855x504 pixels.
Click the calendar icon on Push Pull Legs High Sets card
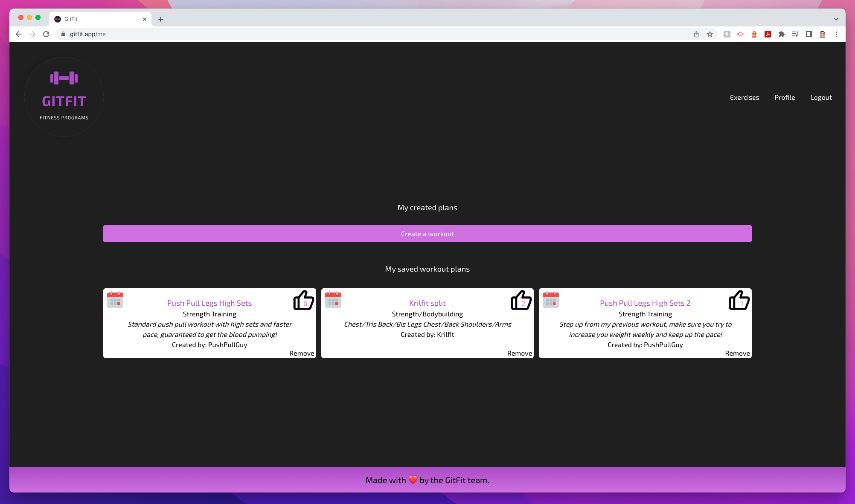115,299
